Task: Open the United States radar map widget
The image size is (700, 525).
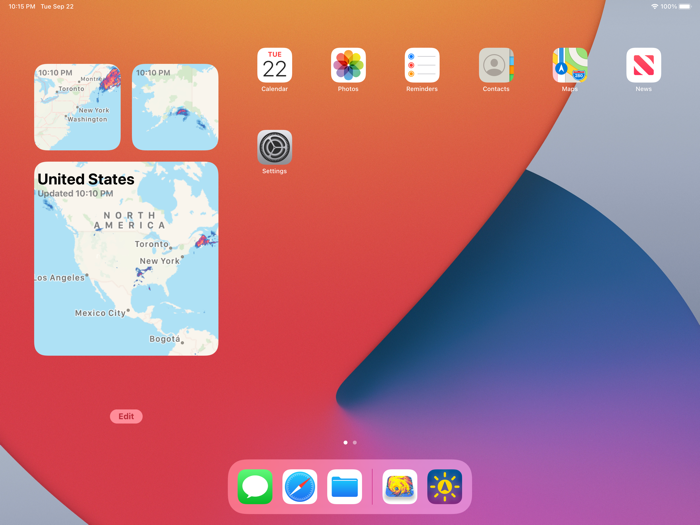Action: click(x=126, y=258)
